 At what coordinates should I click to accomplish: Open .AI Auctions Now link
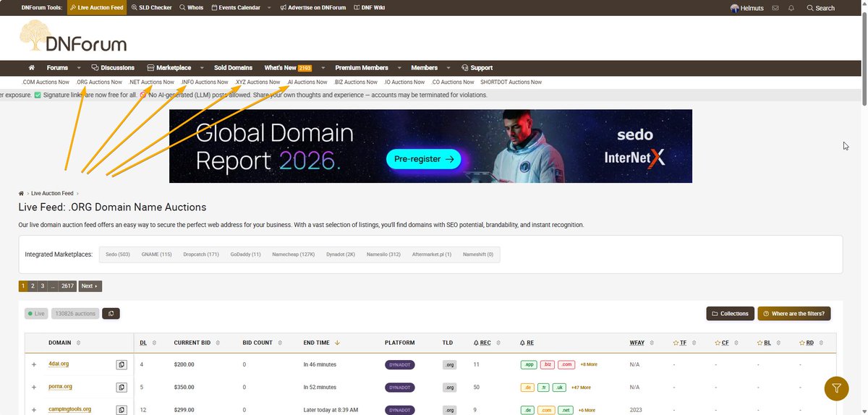pyautogui.click(x=307, y=82)
